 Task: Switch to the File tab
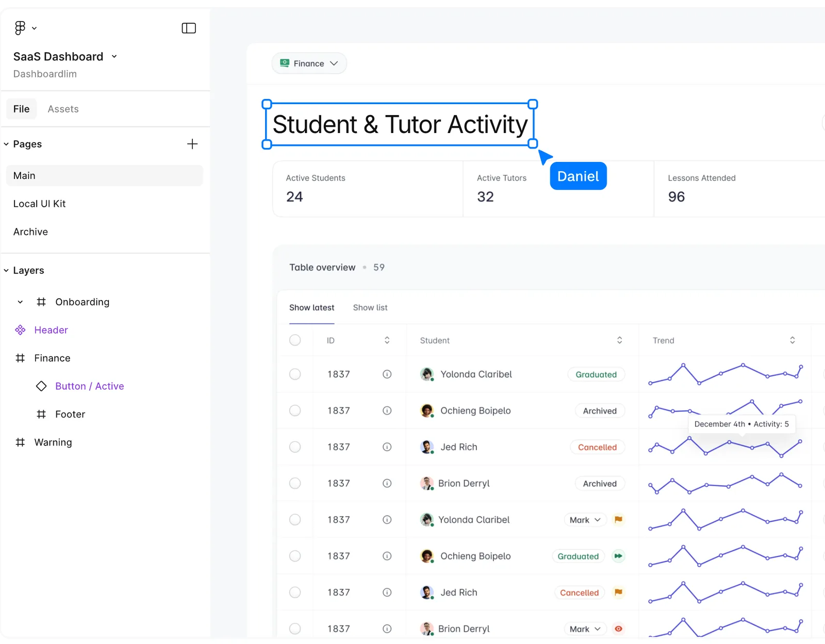pyautogui.click(x=21, y=109)
